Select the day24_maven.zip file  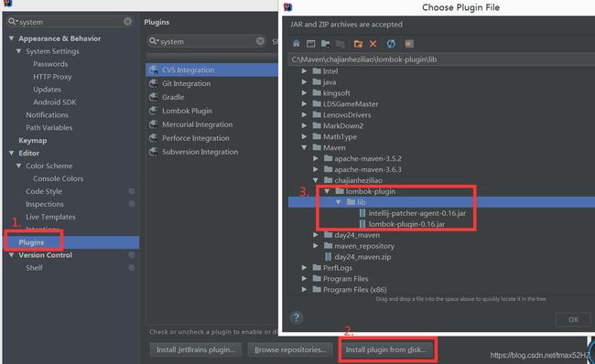click(362, 257)
